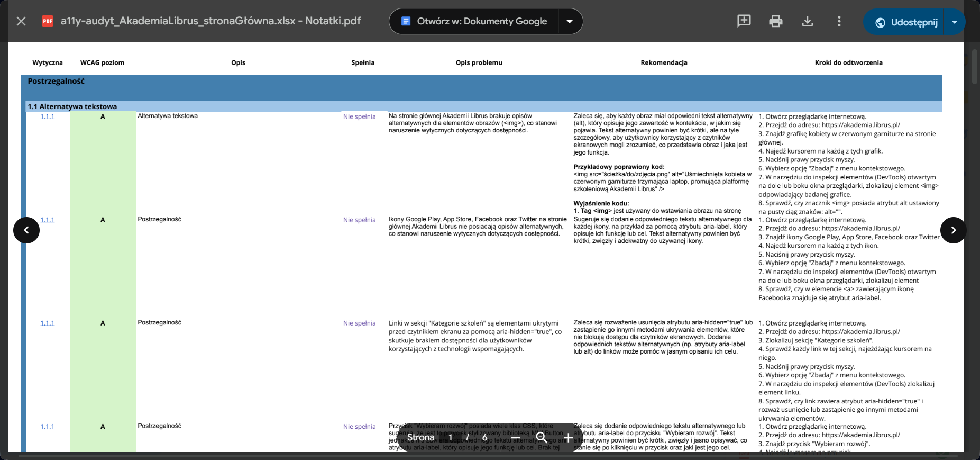Image resolution: width=980 pixels, height=460 pixels.
Task: Open the 1.1.1 link in the 'Wybieram rozwój' row
Action: [x=48, y=426]
